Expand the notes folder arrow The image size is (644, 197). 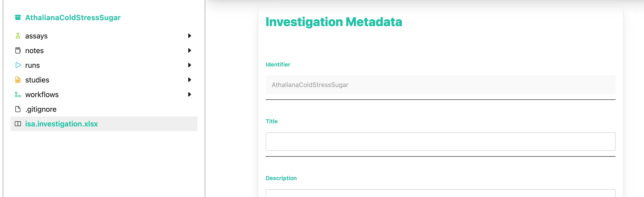189,50
